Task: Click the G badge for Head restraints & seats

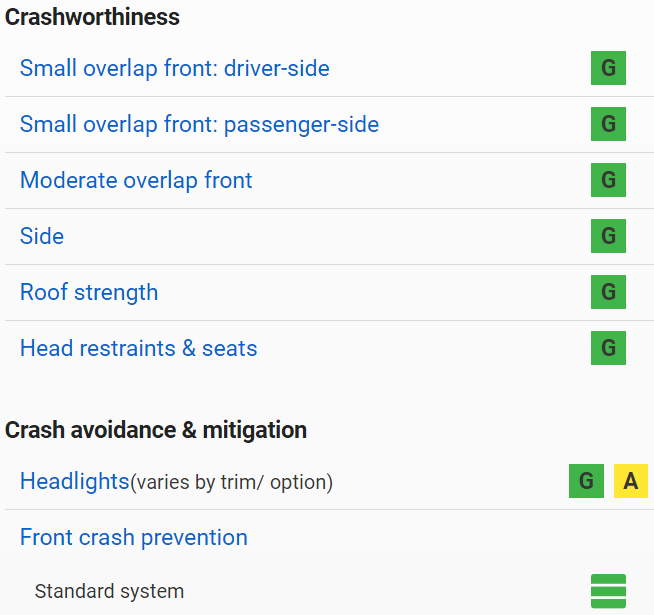Action: click(x=608, y=348)
